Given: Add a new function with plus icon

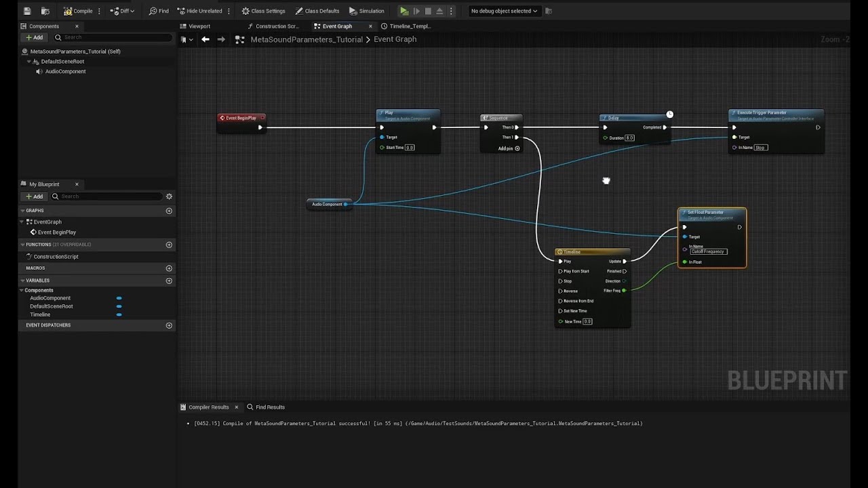Looking at the screenshot, I should 169,245.
